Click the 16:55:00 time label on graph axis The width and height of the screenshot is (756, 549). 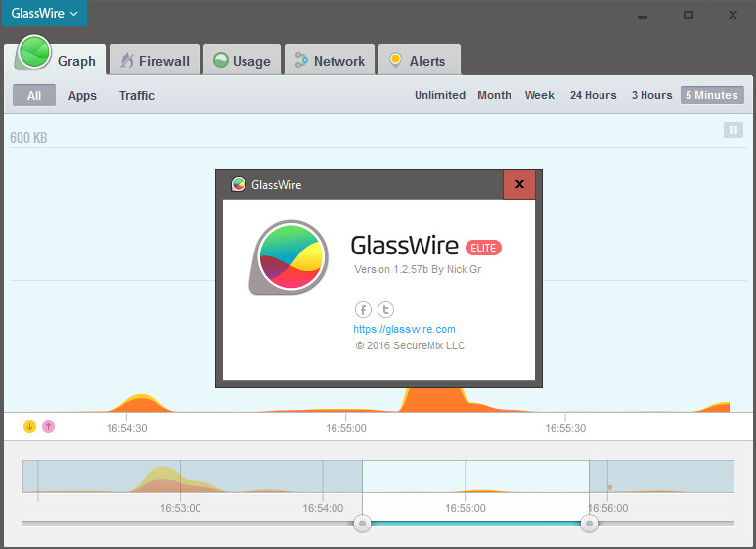click(345, 428)
